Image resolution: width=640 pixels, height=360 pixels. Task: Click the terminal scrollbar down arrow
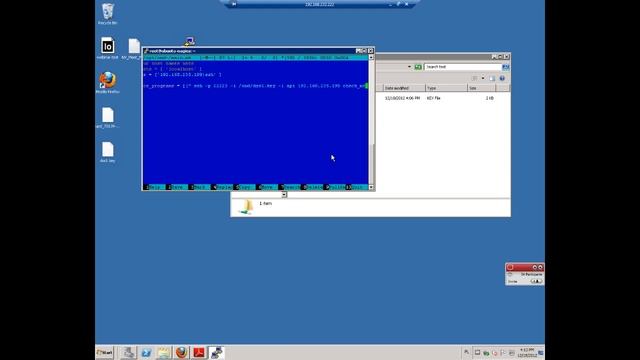[371, 187]
